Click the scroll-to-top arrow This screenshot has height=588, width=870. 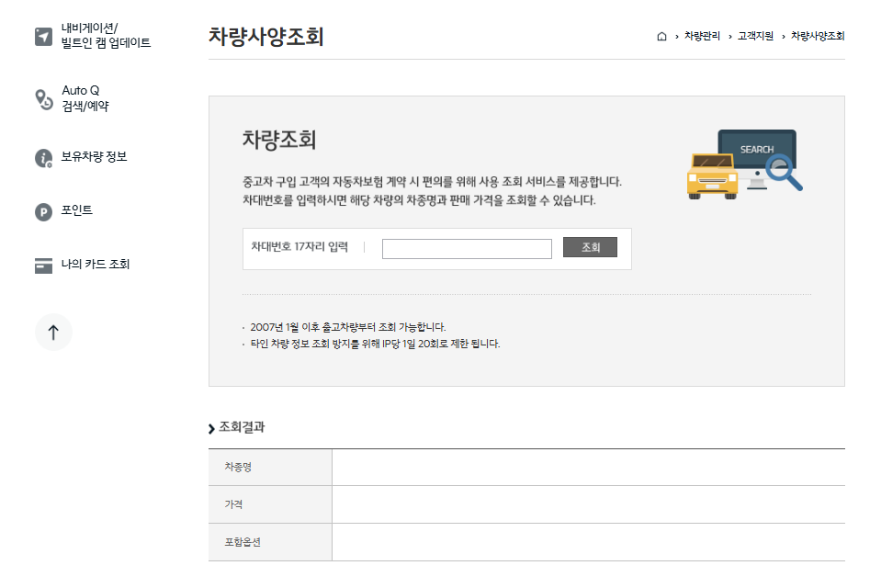point(52,333)
